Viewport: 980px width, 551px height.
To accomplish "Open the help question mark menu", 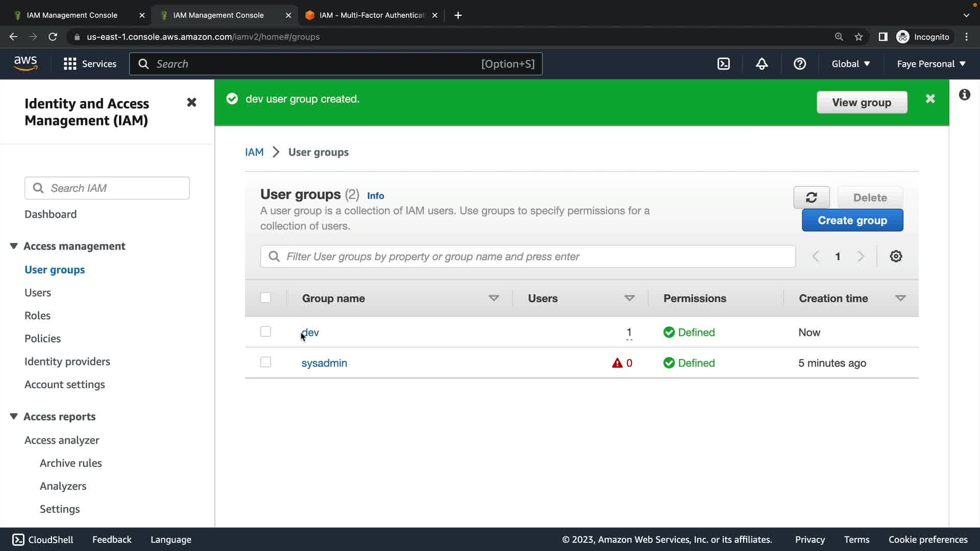I will click(800, 64).
